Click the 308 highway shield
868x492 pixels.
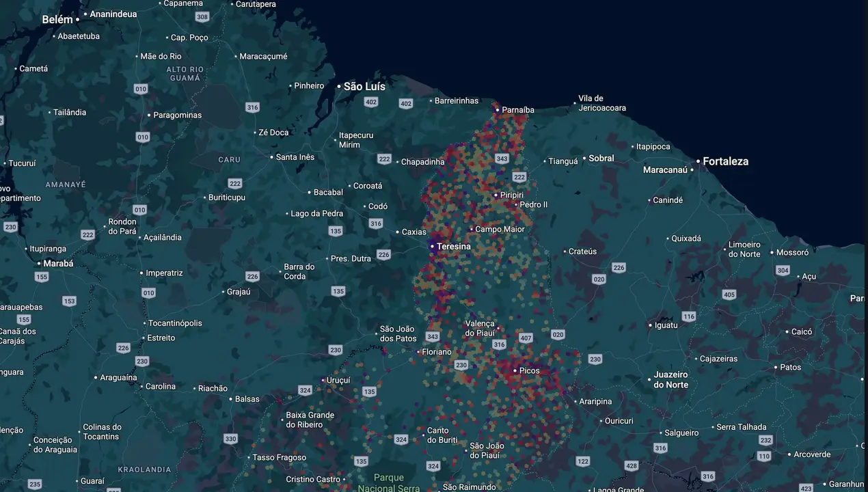click(202, 16)
